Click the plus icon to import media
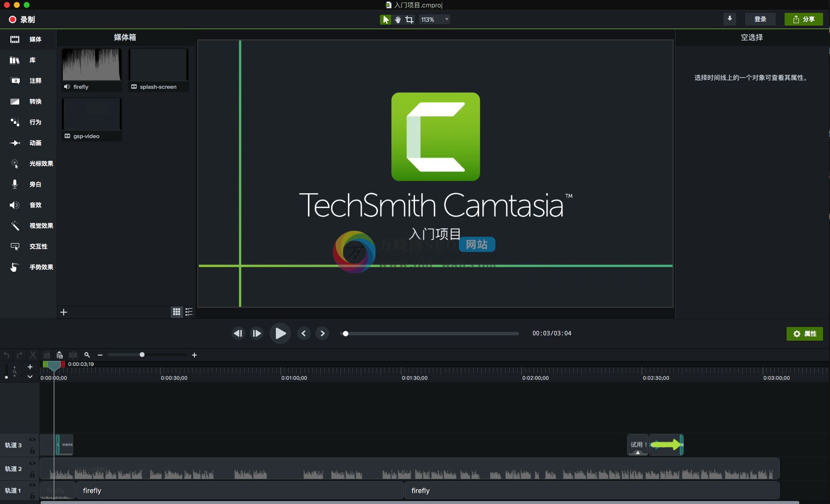Viewport: 830px width, 504px height. point(64,312)
